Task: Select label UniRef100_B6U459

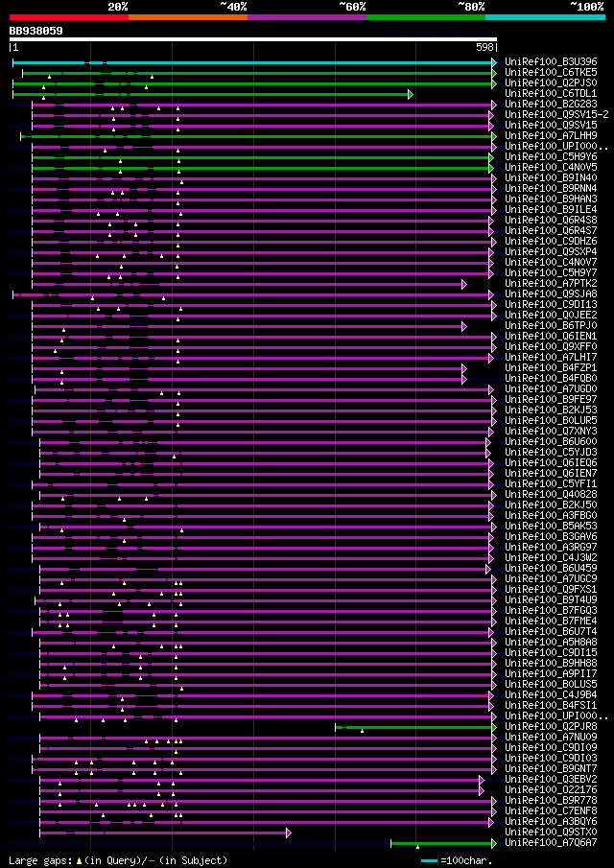Action: tap(549, 569)
